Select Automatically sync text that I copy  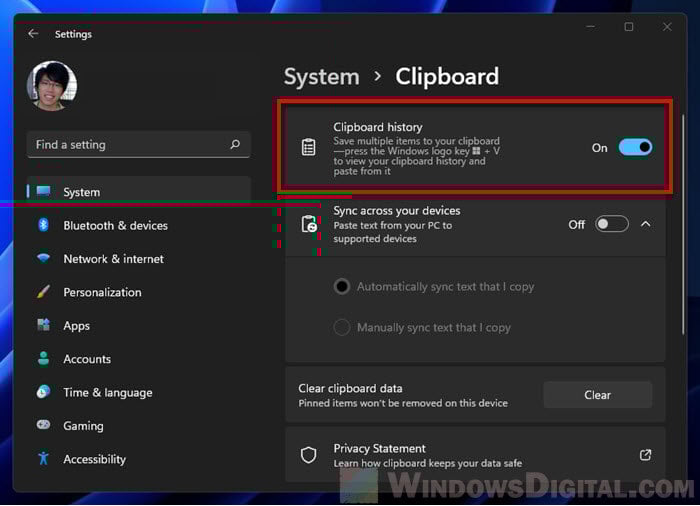tap(342, 286)
